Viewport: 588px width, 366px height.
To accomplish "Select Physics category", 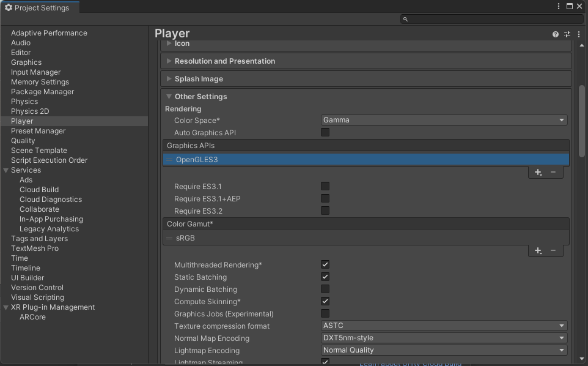I will pyautogui.click(x=24, y=102).
